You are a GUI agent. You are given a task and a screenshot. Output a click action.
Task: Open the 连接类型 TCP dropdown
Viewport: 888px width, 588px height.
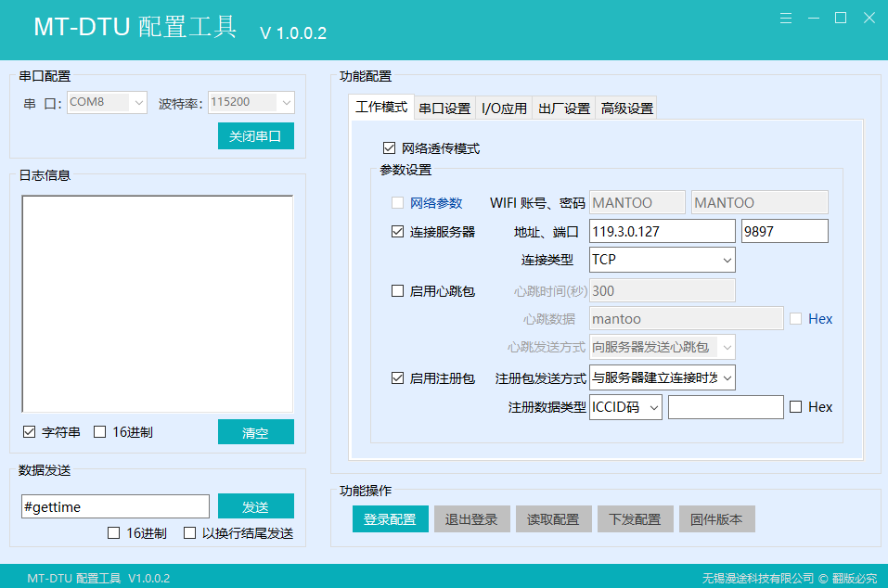click(663, 260)
